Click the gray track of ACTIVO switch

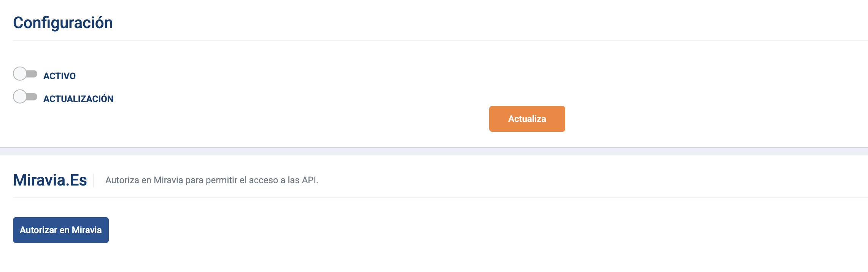32,74
